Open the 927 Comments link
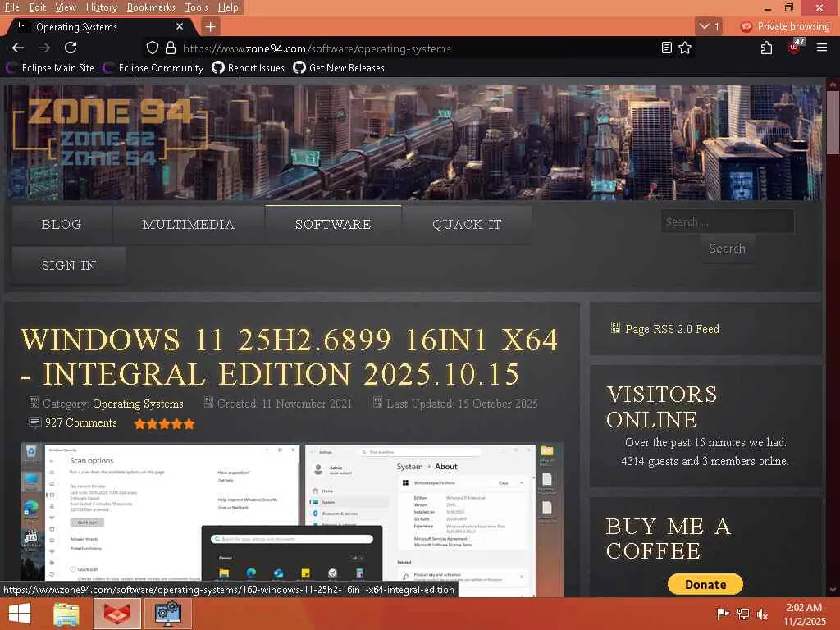The image size is (840, 630). click(x=81, y=422)
